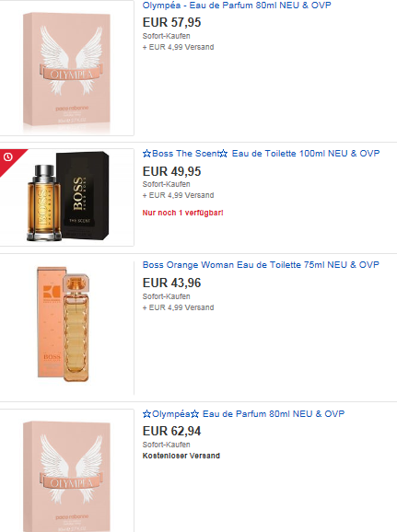Image resolution: width=397 pixels, height=532 pixels.
Task: Click the EUR 43,96 price
Action: click(x=172, y=283)
